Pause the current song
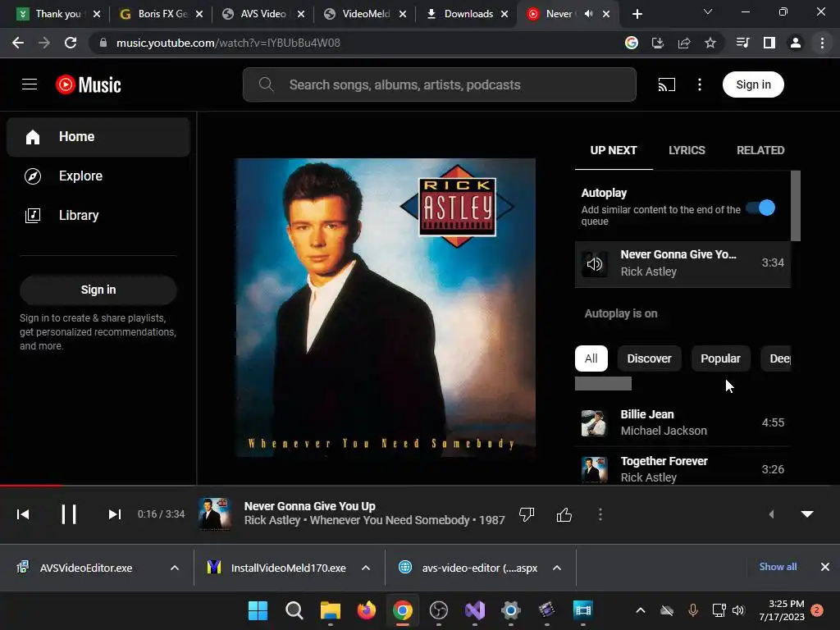This screenshot has width=840, height=630. (69, 514)
